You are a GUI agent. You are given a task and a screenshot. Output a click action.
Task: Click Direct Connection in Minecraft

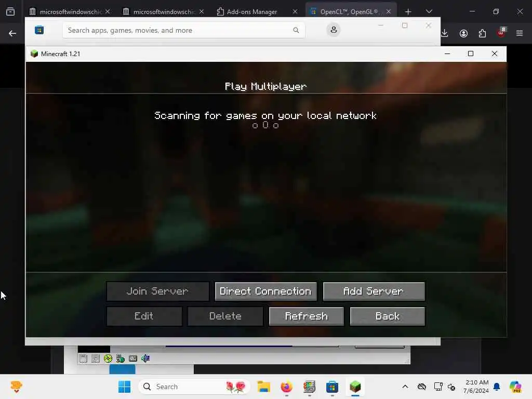click(265, 291)
